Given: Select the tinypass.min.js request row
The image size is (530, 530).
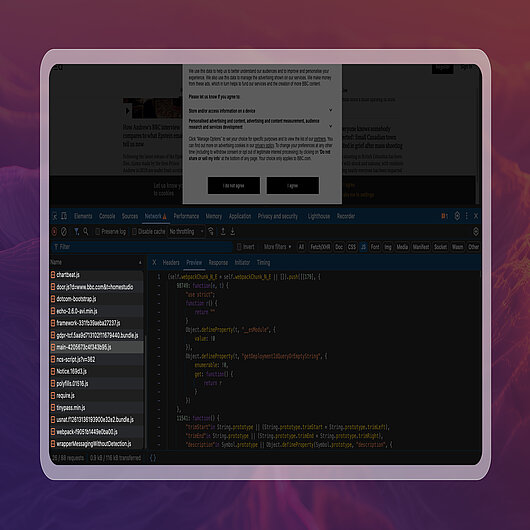Looking at the screenshot, I should 96,408.
